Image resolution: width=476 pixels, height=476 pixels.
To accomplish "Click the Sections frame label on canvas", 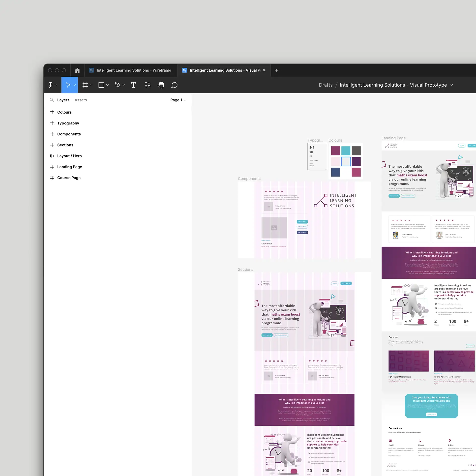I will pos(245,269).
